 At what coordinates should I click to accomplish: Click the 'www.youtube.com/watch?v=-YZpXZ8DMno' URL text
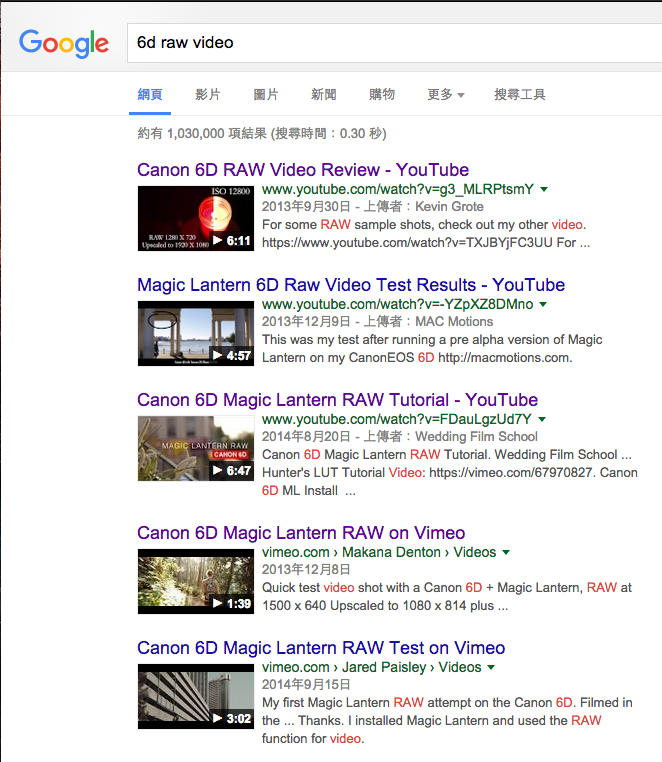coord(397,304)
